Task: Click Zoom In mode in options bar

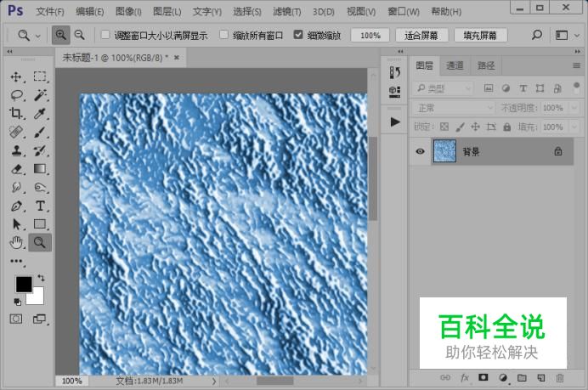Action: 60,35
